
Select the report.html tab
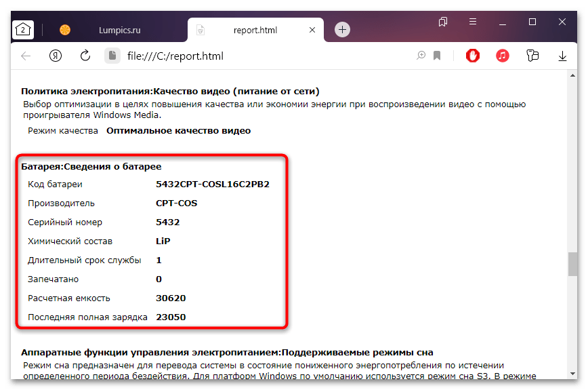[255, 30]
